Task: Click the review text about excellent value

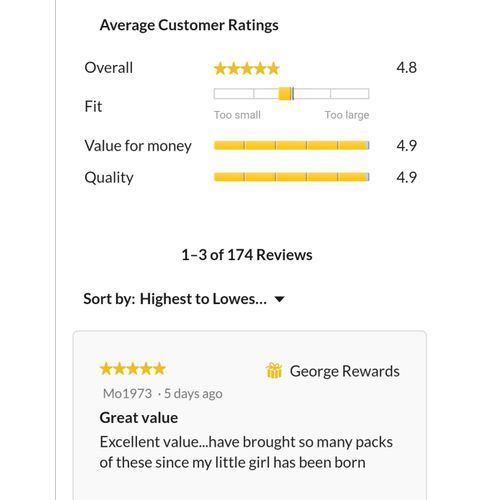Action: [x=246, y=452]
